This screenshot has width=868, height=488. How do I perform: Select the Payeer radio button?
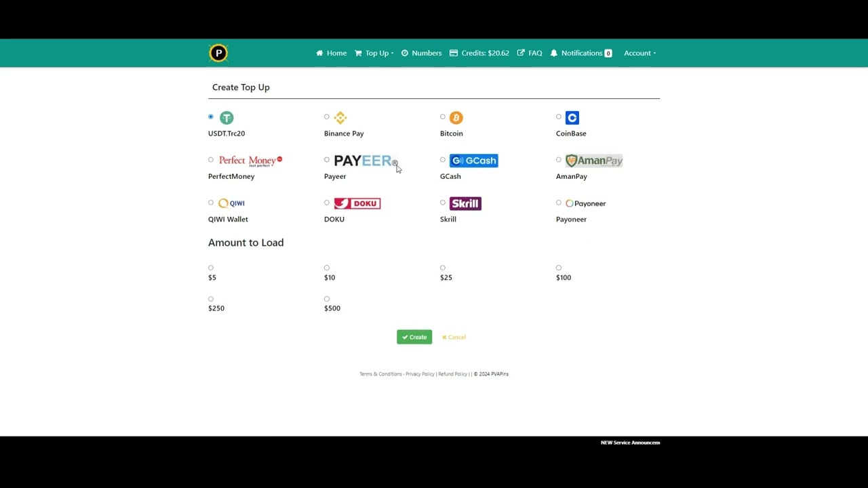327,160
